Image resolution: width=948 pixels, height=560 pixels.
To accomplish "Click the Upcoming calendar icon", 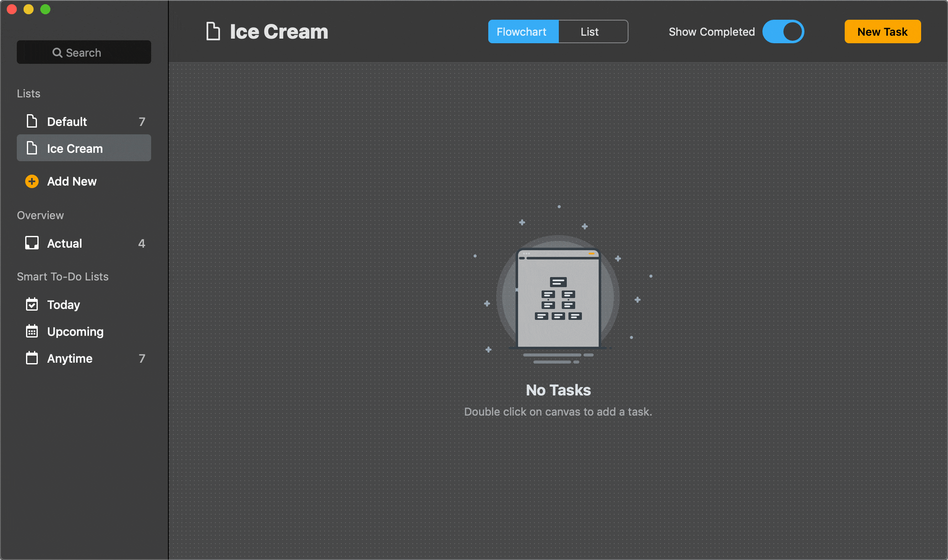I will (31, 331).
